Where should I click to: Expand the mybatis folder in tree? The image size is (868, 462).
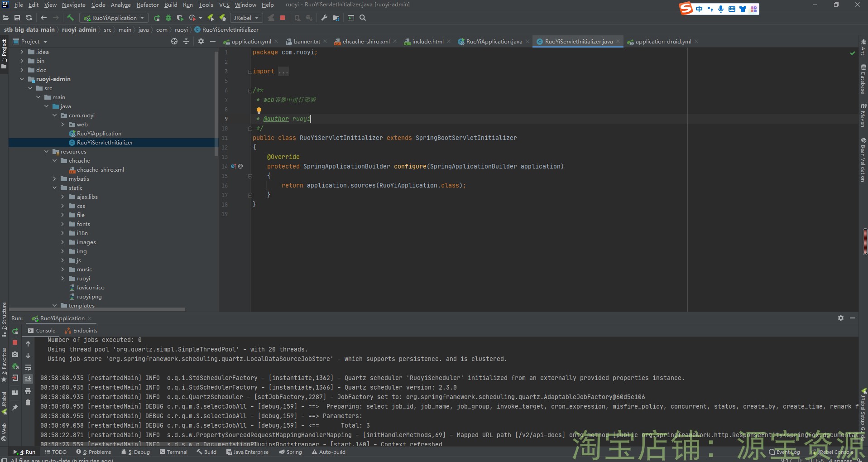pyautogui.click(x=54, y=178)
